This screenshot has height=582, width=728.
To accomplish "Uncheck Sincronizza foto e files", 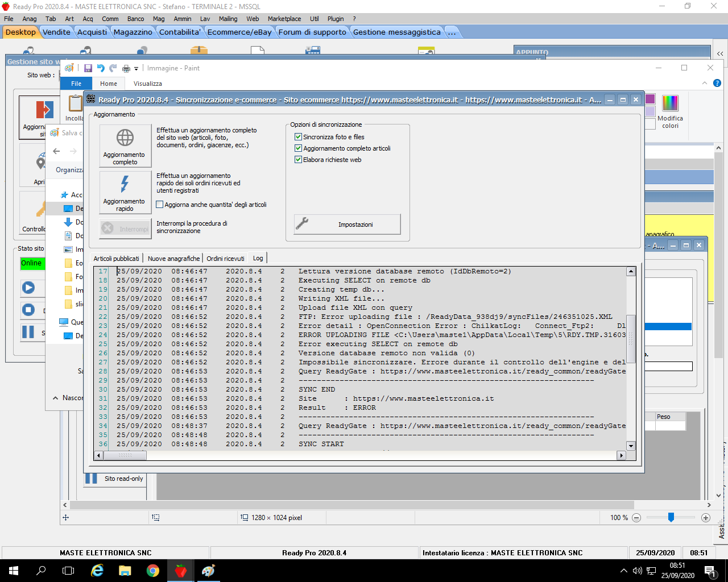I will (298, 137).
